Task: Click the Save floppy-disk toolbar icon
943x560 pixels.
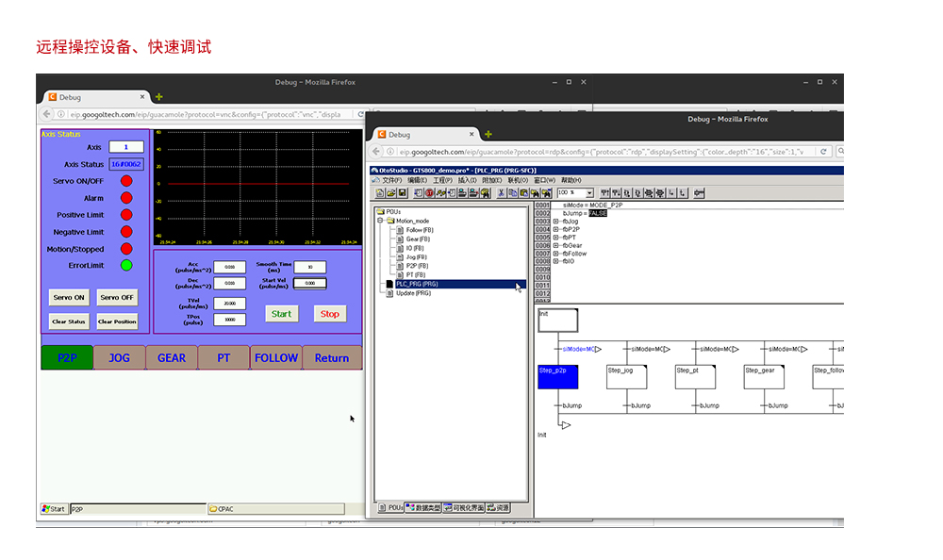Action: [403, 193]
